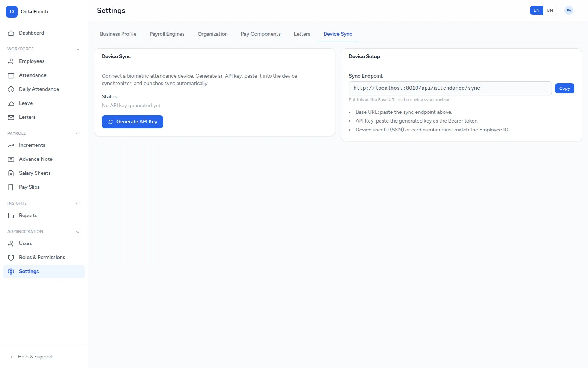The height and width of the screenshot is (368, 588).
Task: Click the Octa Punch logo icon
Action: click(x=12, y=11)
